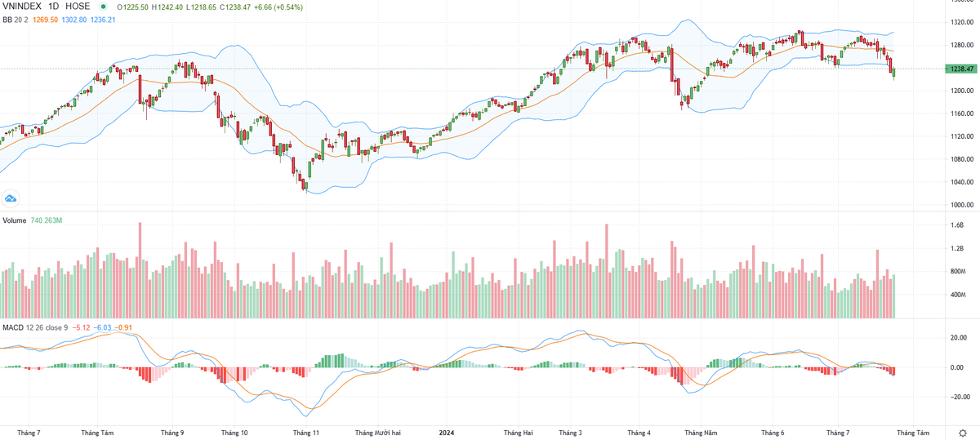Click the 1320.00 price scale label
Viewport: 980px width, 440px height.
(x=961, y=22)
